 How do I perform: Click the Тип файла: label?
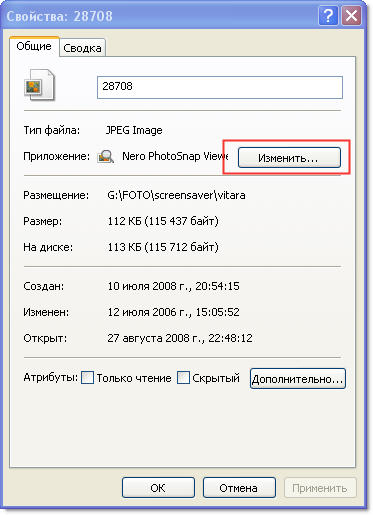click(52, 130)
